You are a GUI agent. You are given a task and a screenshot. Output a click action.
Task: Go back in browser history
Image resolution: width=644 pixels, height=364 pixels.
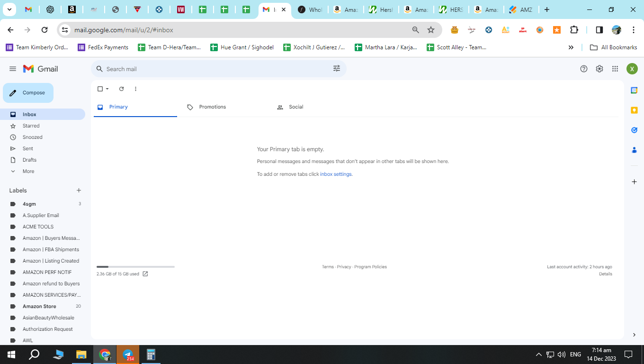point(10,30)
